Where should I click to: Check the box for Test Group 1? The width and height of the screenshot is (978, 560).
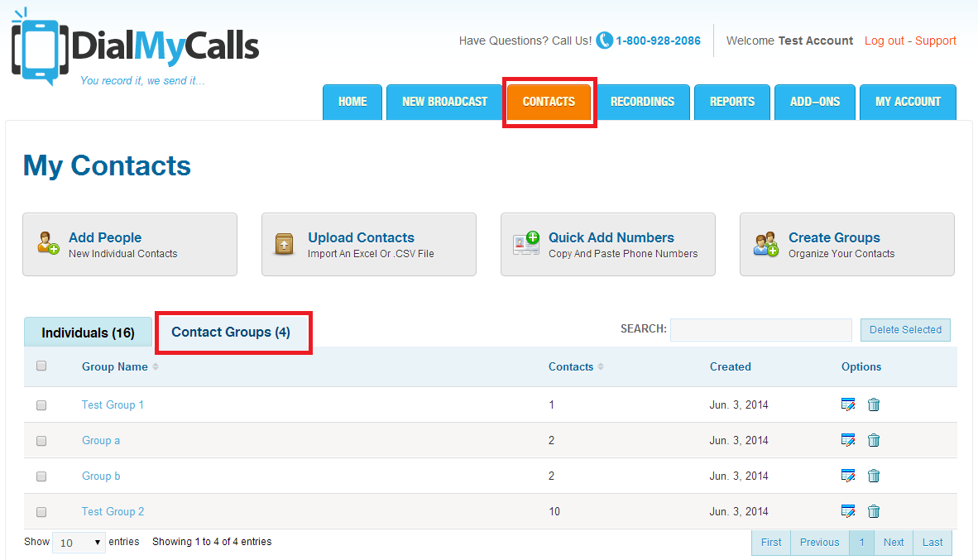click(x=41, y=405)
